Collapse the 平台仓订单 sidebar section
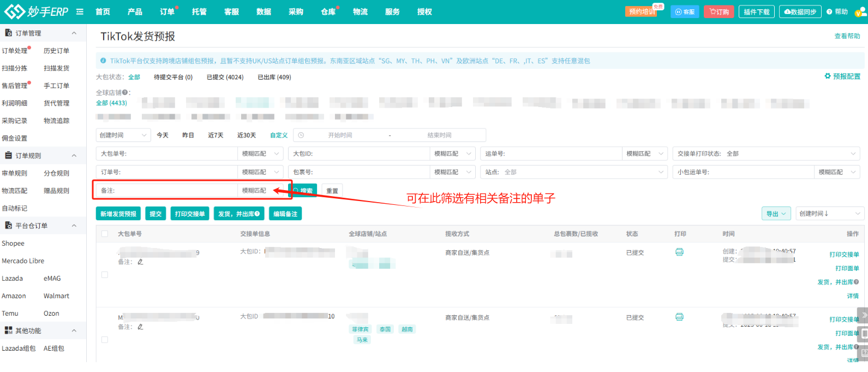868x372 pixels. [74, 226]
